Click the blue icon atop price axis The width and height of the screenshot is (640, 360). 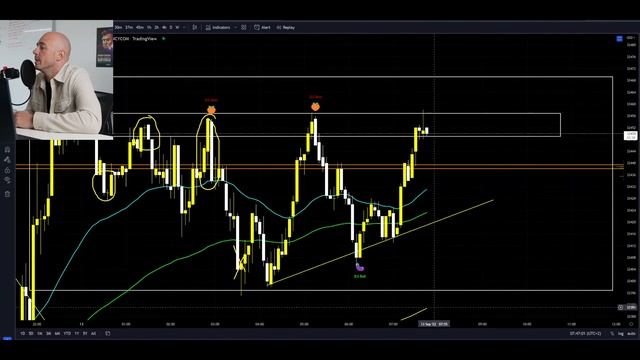[619, 39]
